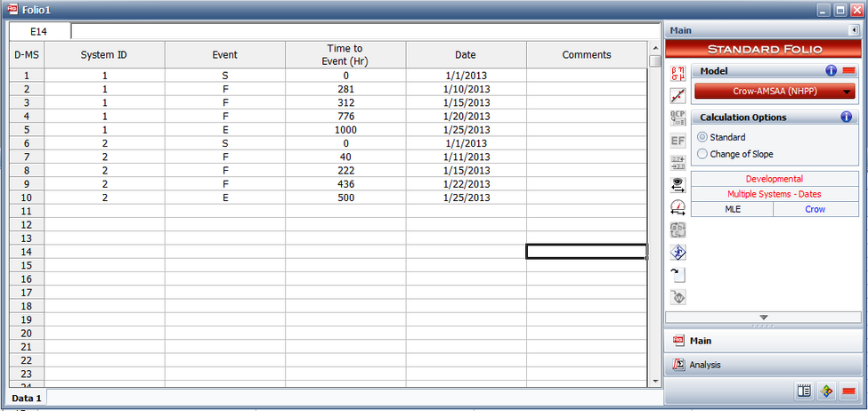
Task: Click the gauge dial icon in toolbar
Action: coord(677,207)
